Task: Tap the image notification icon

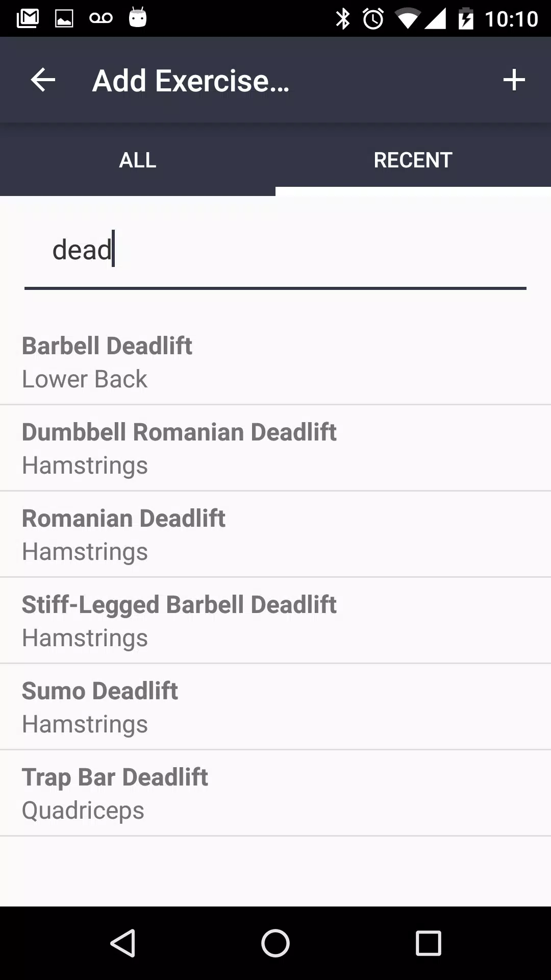Action: pyautogui.click(x=64, y=19)
